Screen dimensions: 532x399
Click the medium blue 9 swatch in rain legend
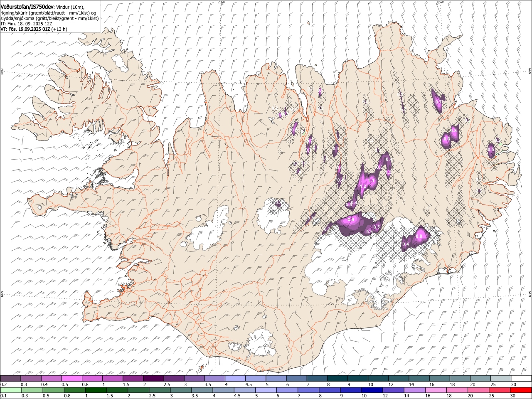coord(351,390)
